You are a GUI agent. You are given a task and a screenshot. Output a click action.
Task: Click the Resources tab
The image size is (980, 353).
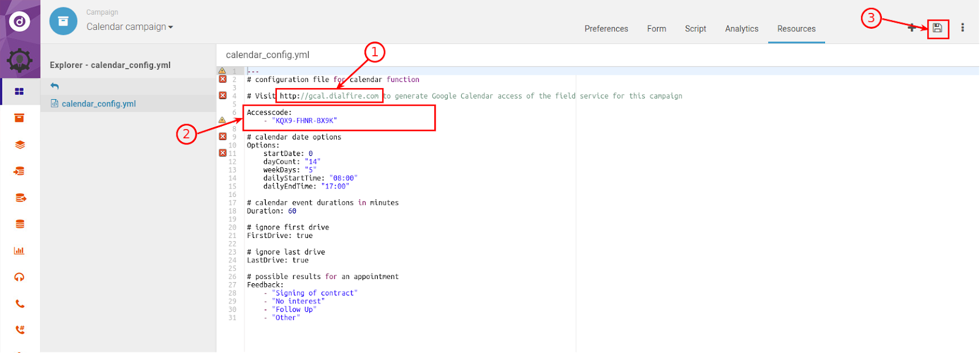coord(796,29)
